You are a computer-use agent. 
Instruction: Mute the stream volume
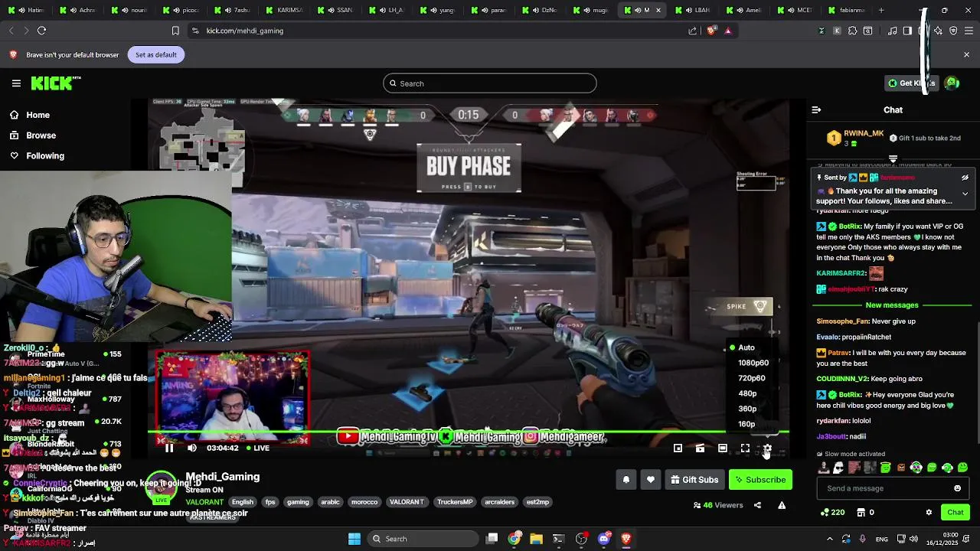[x=192, y=448]
